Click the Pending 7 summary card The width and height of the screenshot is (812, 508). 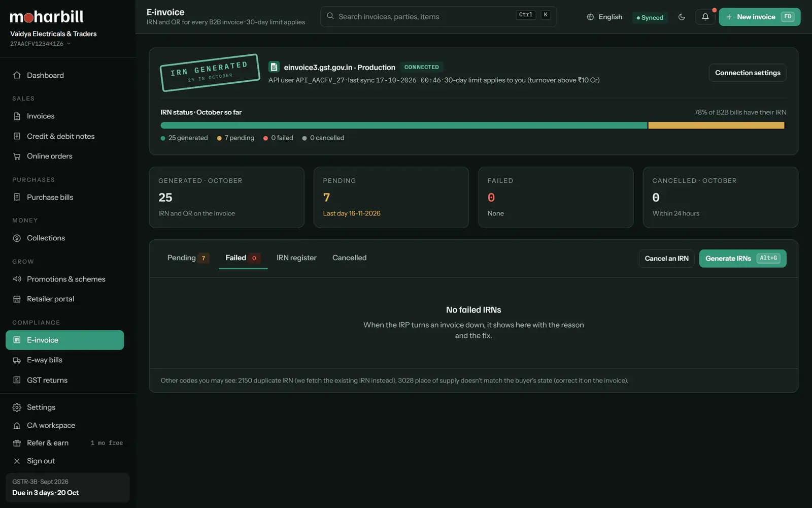391,197
